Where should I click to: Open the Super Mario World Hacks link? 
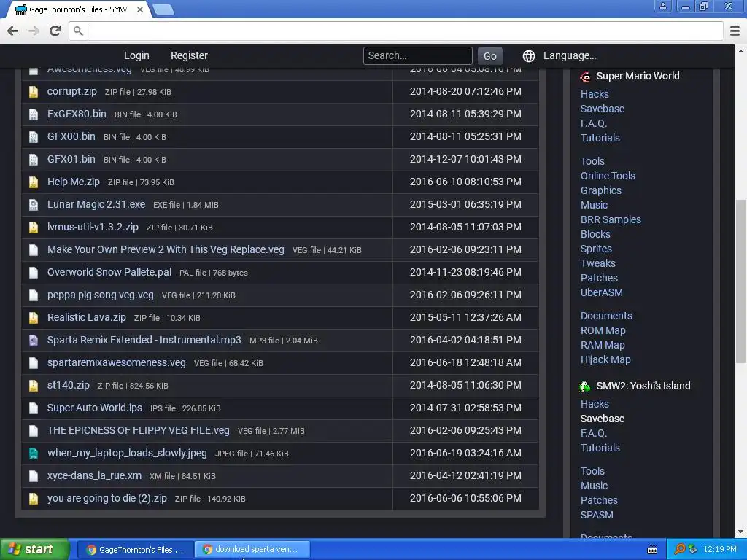click(595, 94)
